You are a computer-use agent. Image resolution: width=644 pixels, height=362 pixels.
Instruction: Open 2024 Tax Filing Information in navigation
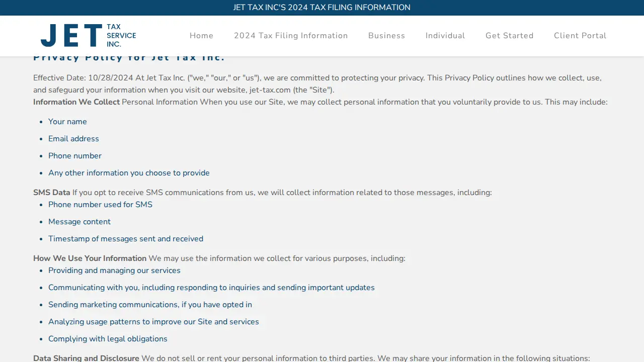click(291, 36)
